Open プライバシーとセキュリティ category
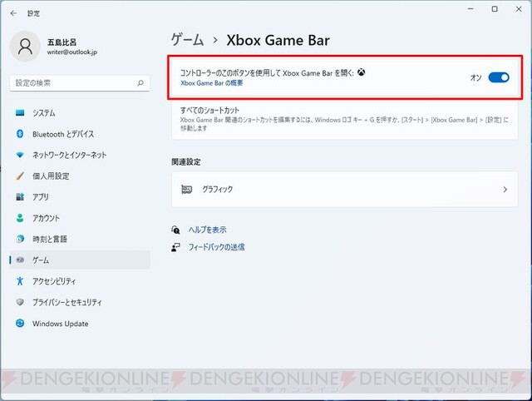Screen dimensions: 532x401 tap(80, 302)
